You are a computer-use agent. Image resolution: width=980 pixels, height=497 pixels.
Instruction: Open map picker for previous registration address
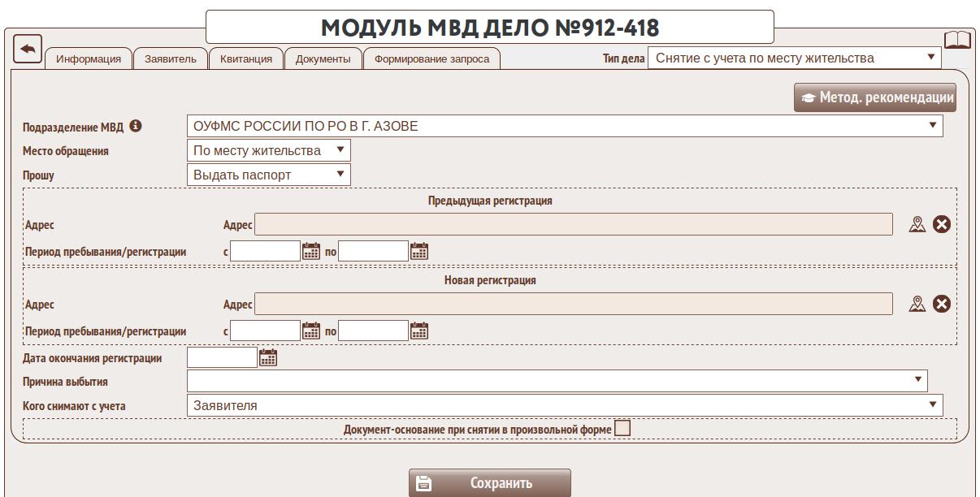point(917,224)
